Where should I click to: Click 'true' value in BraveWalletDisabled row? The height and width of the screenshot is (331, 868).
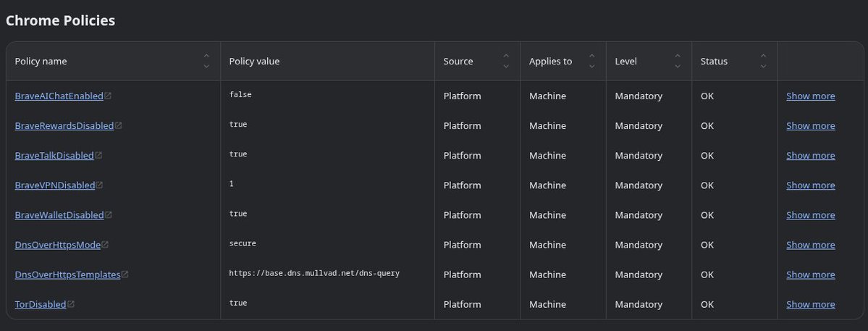(238, 214)
